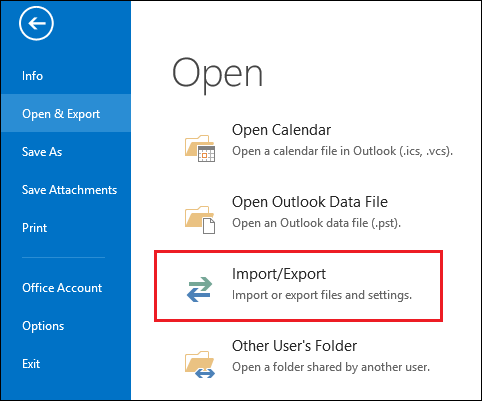Go to Office Account page
The height and width of the screenshot is (401, 482).
(x=62, y=288)
